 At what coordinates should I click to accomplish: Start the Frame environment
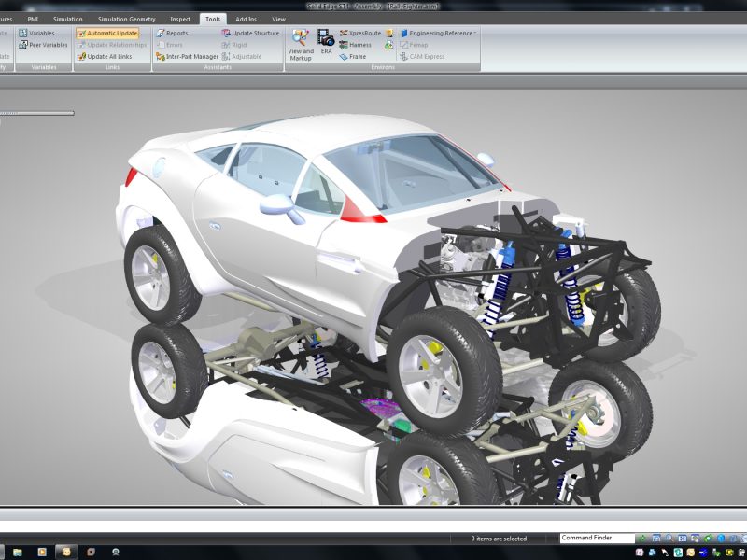(x=353, y=57)
